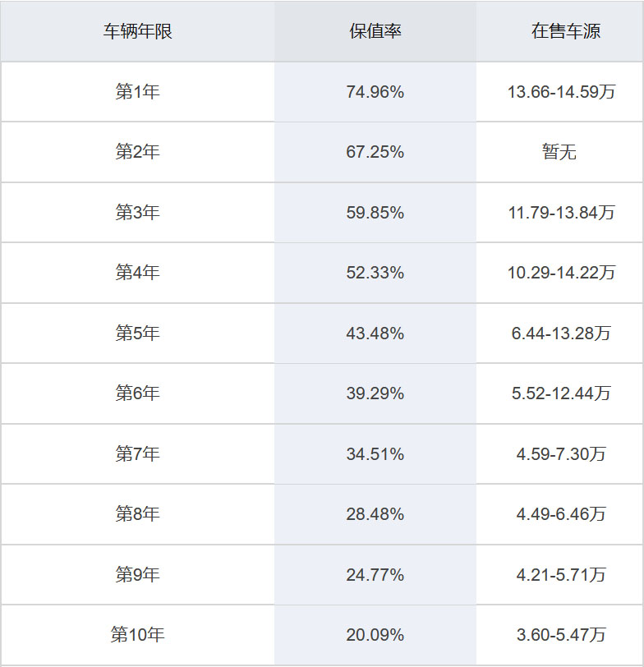Click the 暂无 cell for year 2
The height and width of the screenshot is (667, 644).
pyautogui.click(x=559, y=152)
